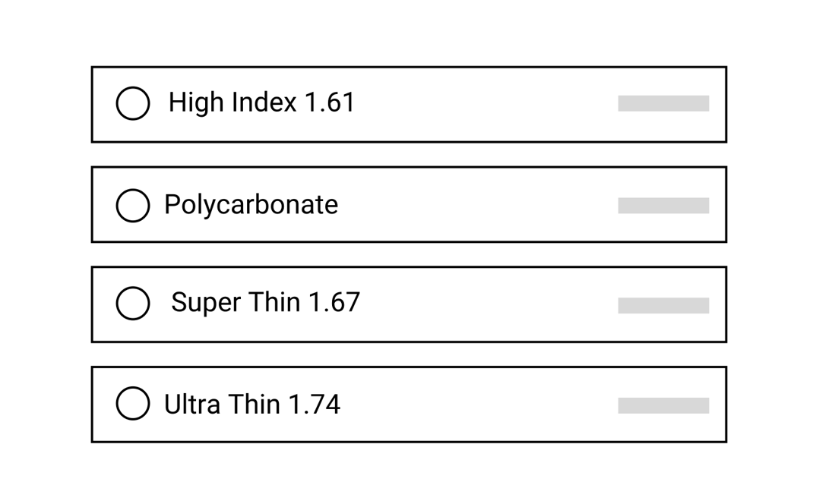Select the Ultra Thin 1.74 radio button
Screen dimensions: 816x504
coord(133,404)
